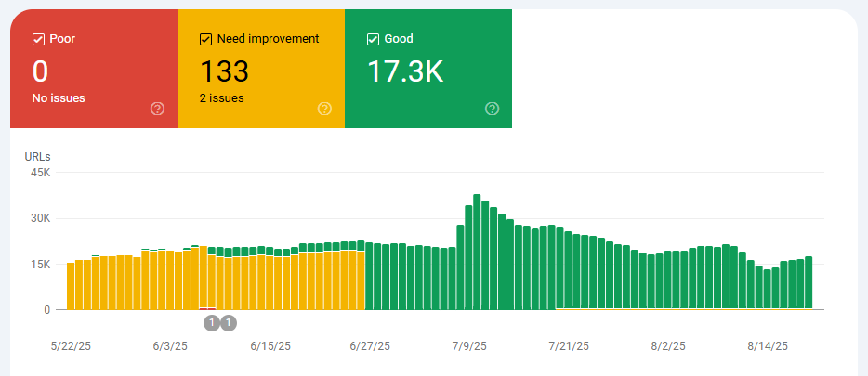The width and height of the screenshot is (868, 376).
Task: Click the last green bar at the chart's right edge
Action: coord(809,283)
